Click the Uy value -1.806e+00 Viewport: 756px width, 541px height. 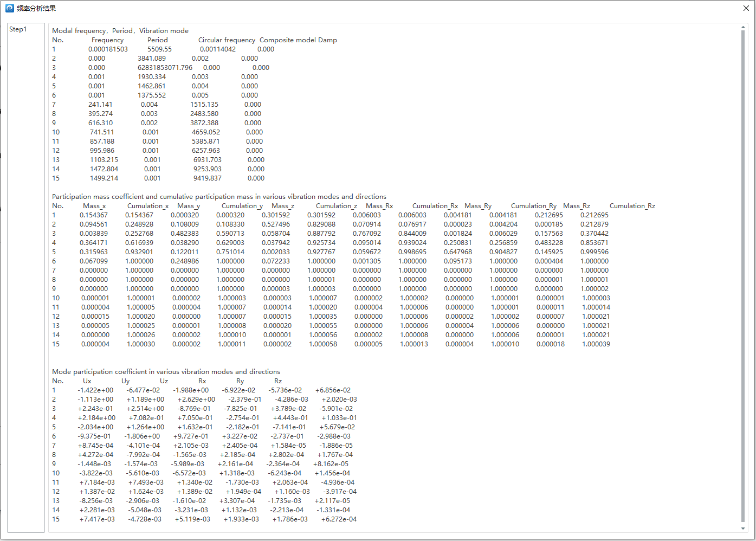(142, 436)
